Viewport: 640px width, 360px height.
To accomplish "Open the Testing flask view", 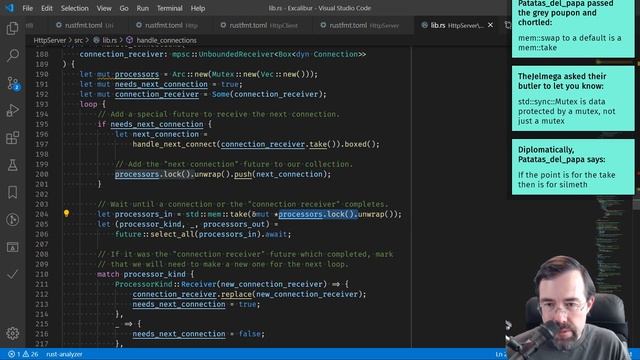I will tap(12, 165).
